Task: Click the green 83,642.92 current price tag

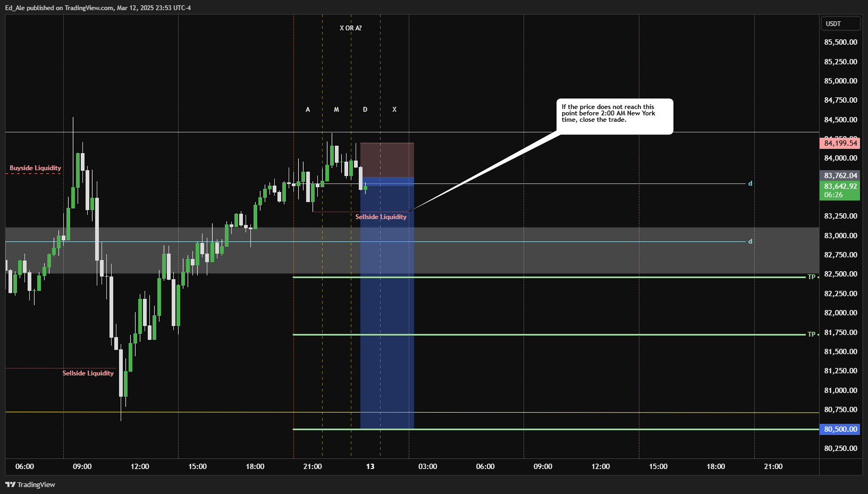Action: [840, 186]
